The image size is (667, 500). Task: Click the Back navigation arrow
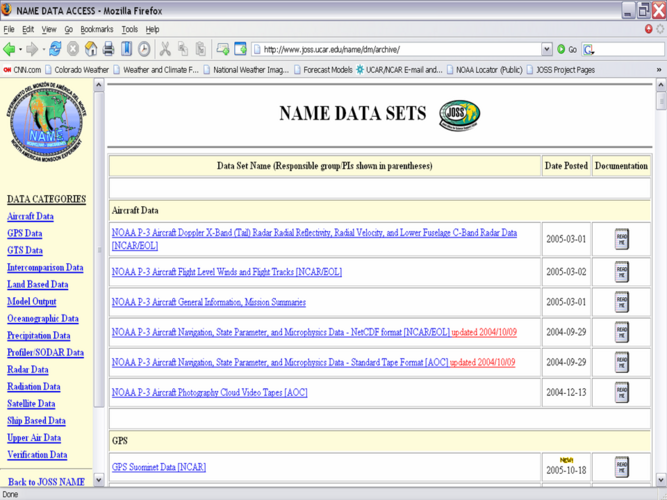[x=10, y=49]
